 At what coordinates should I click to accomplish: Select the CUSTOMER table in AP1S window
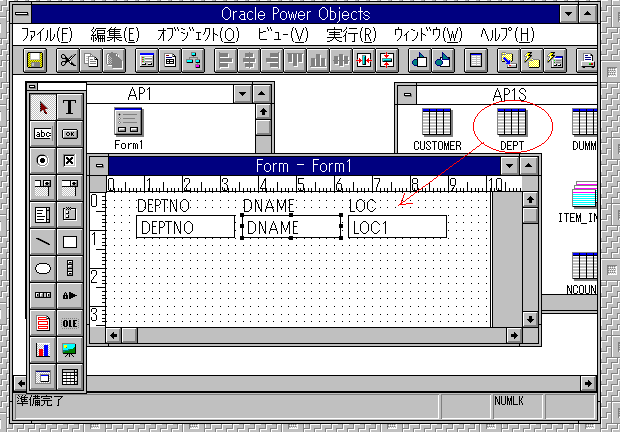coord(437,130)
